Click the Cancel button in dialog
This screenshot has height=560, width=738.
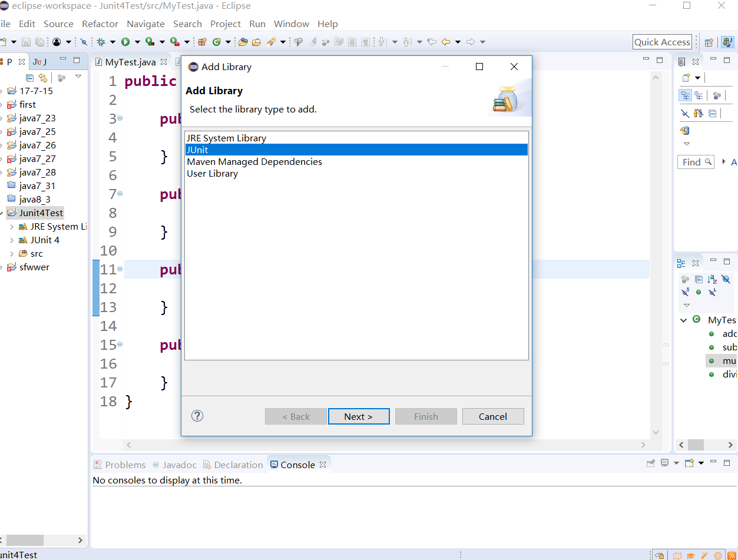(493, 416)
